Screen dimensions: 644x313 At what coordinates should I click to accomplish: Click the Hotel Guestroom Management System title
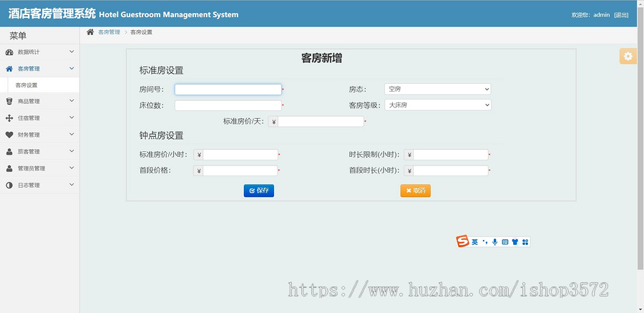pos(169,15)
